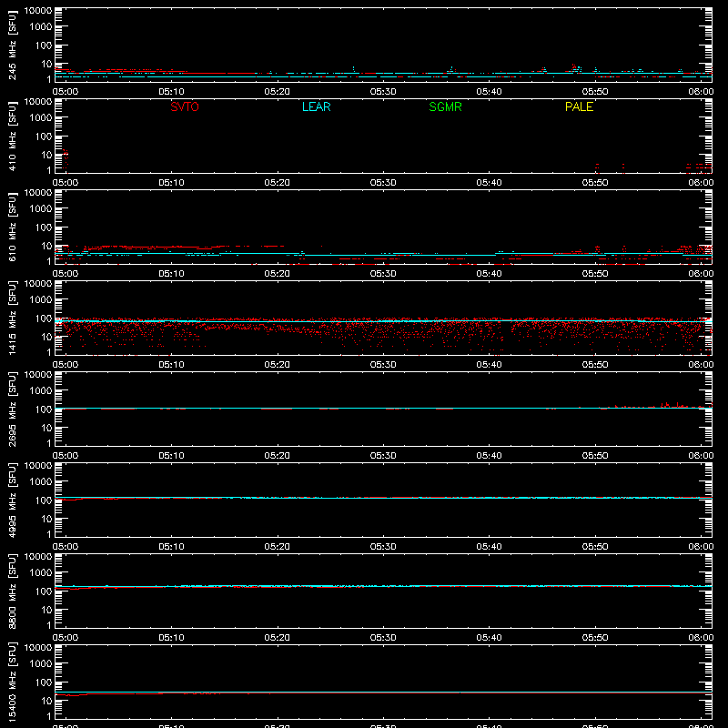
Task: Select the 15400 MHz [SFU] axis title
Action: pos(12,682)
